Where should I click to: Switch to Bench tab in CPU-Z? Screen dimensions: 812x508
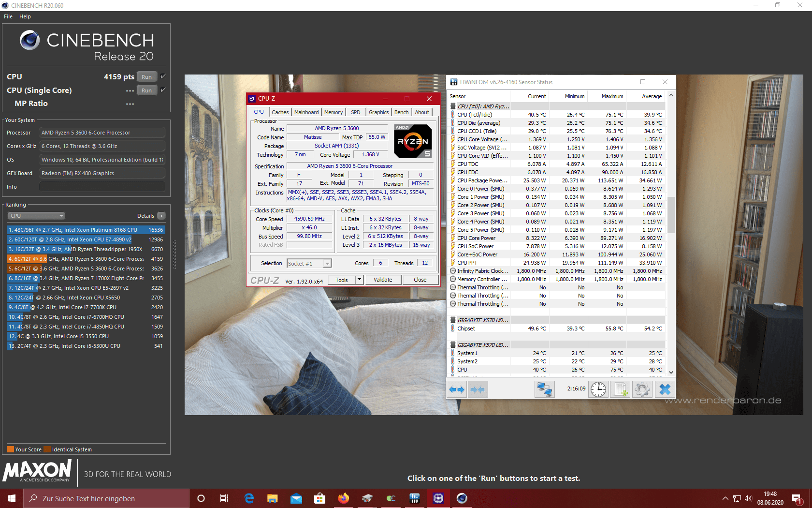402,112
